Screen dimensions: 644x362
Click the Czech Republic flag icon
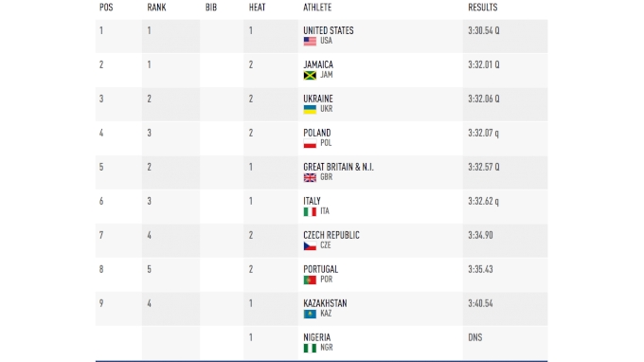click(x=310, y=245)
